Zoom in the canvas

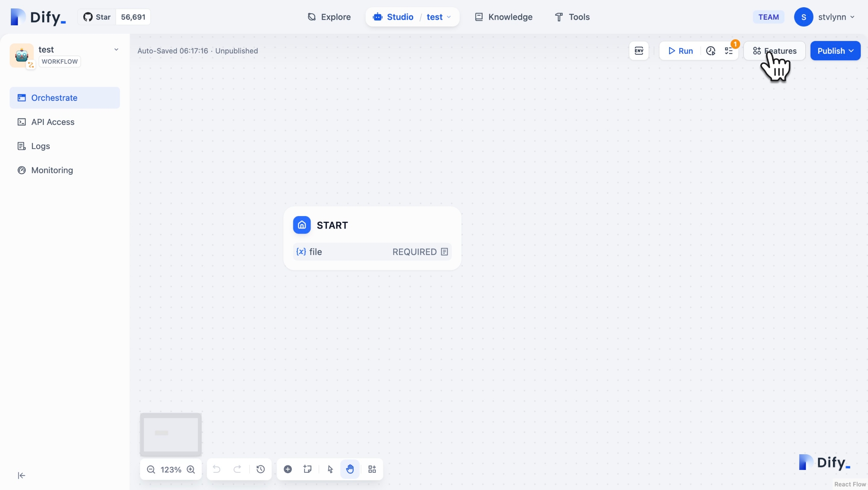pyautogui.click(x=191, y=470)
